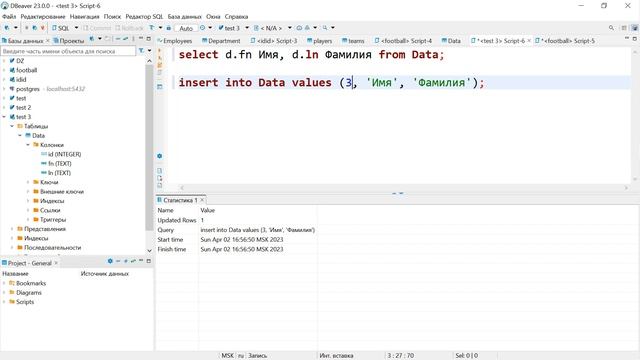This screenshot has height=360, width=640.
Task: Select the test 2 connection
Action: [20, 108]
